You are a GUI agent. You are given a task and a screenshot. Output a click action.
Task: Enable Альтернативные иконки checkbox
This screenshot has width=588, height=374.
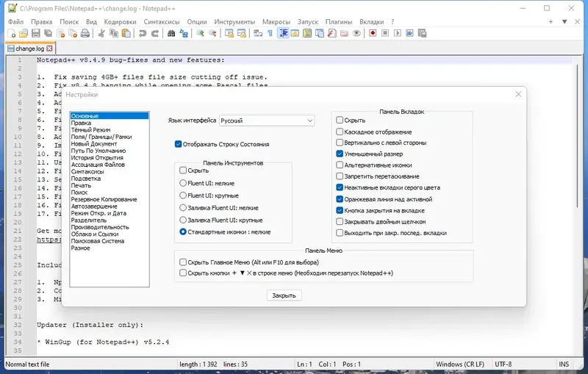[x=340, y=165]
